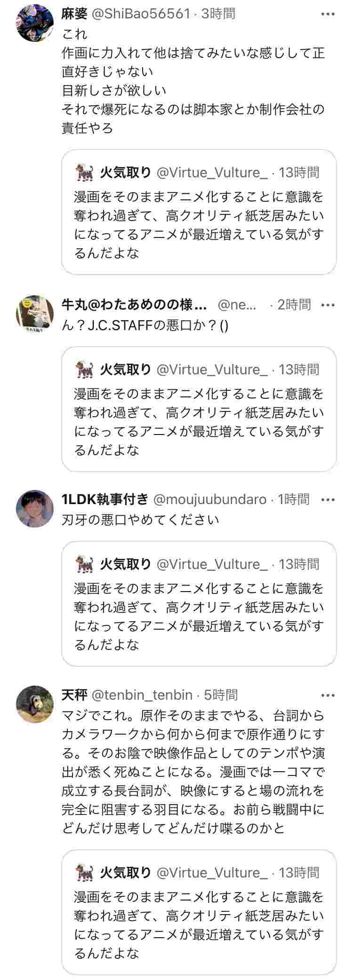Click 火気取り dog icon under 1LDK執事付き's tweet

point(84,564)
